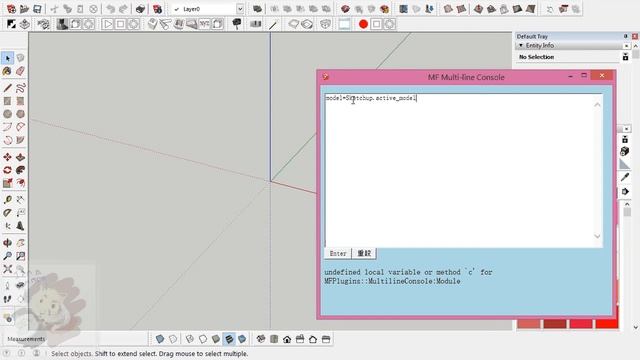Toggle the Back Edges style
640x360 pixels.
click(x=173, y=339)
